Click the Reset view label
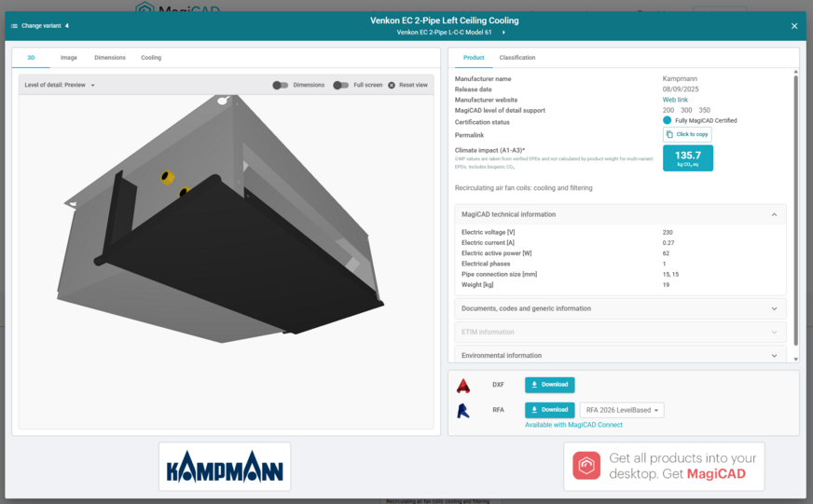This screenshot has height=504, width=813. [x=413, y=85]
